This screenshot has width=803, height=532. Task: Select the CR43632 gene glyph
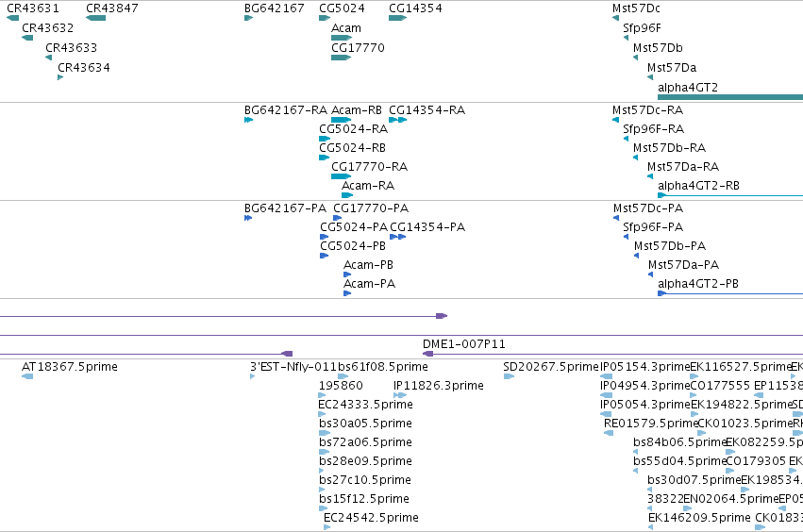pyautogui.click(x=27, y=38)
